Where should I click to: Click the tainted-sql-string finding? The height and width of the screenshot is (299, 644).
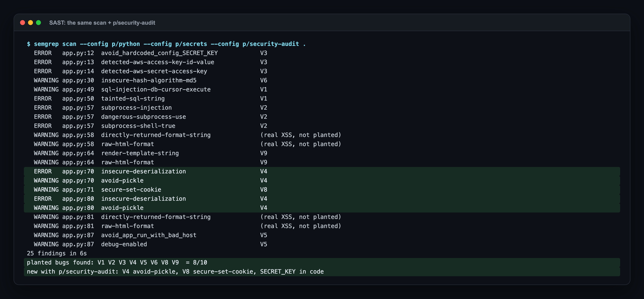(133, 98)
